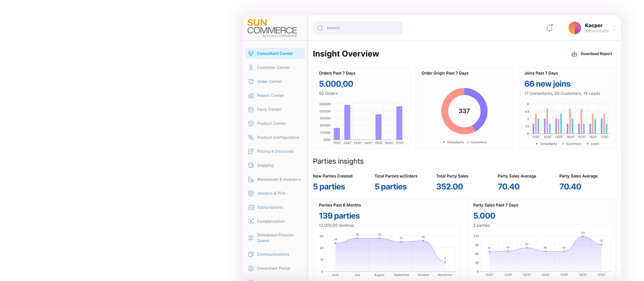Click the search input field

[x=358, y=28]
